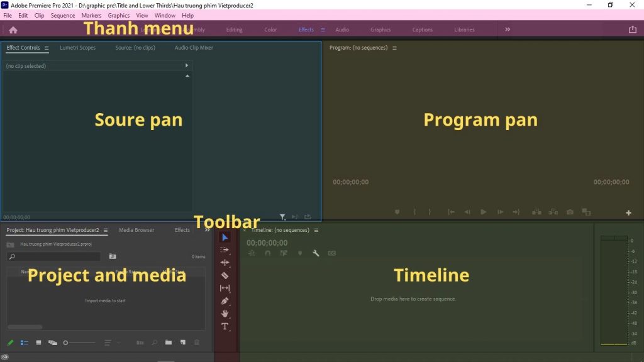Switch Project panel to icon view
The image size is (644, 362).
click(x=38, y=343)
